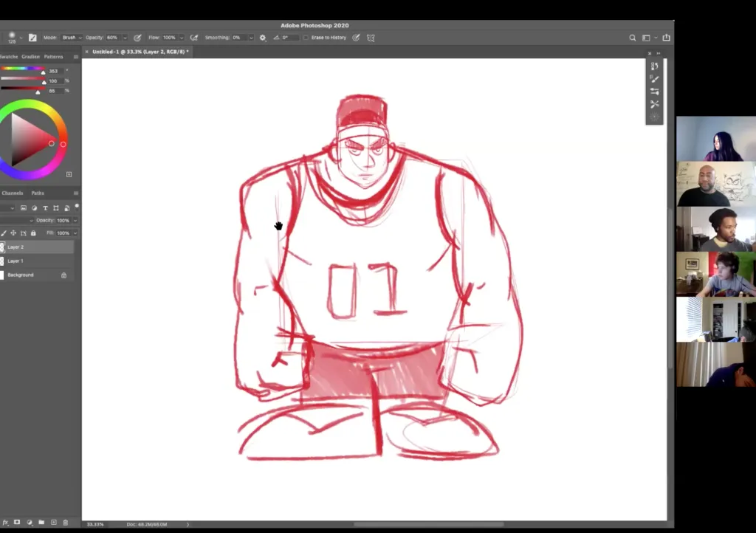Open the layer Fill dropdown arrow
Viewport: 756px width, 533px height.
pos(75,233)
